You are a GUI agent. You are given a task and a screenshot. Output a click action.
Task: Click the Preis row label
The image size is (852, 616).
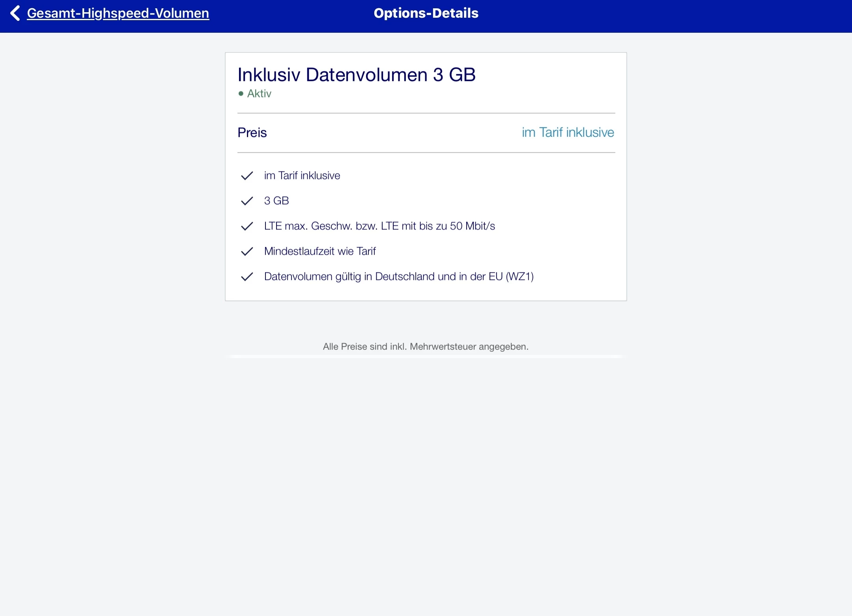tap(252, 133)
